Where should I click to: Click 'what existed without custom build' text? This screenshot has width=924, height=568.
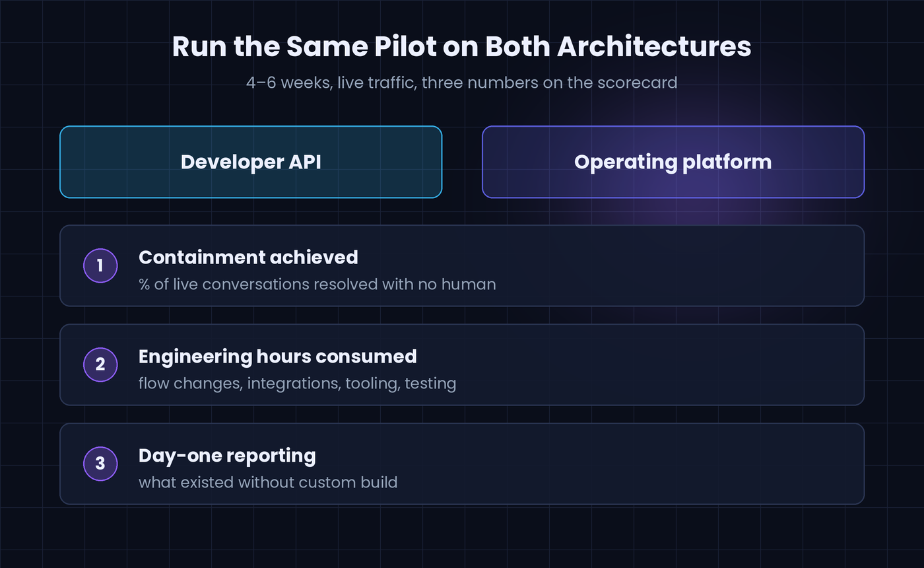pos(268,482)
